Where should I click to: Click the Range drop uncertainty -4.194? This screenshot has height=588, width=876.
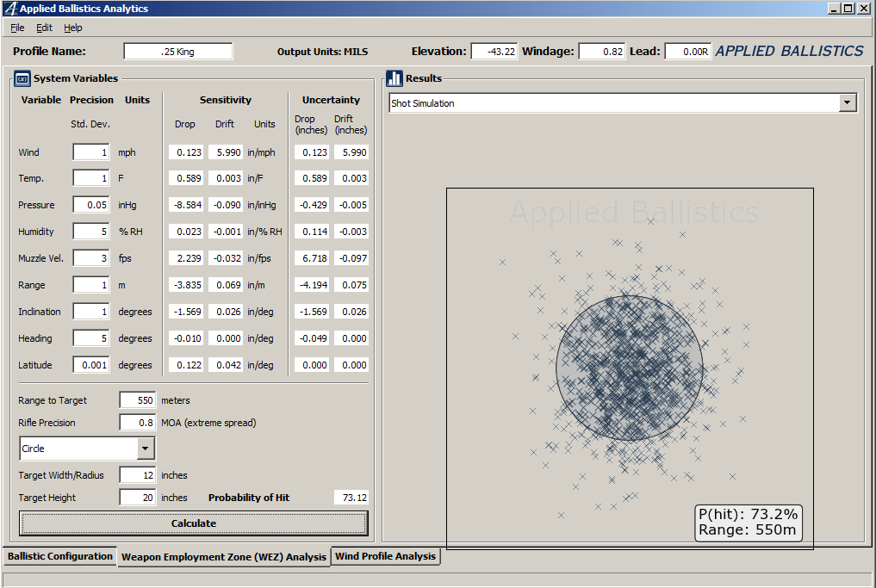pyautogui.click(x=312, y=285)
